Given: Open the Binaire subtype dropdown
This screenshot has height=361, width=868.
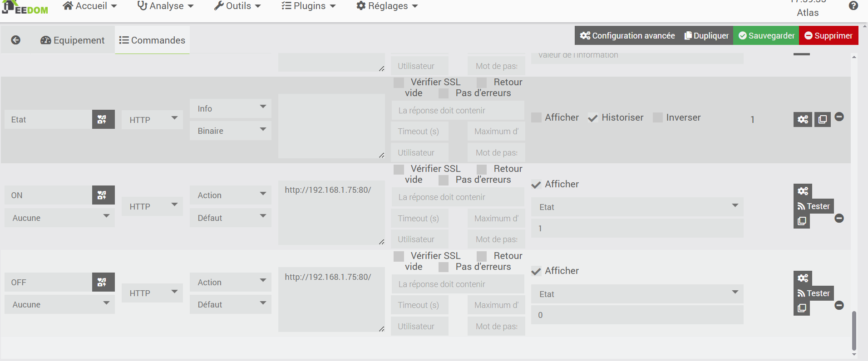Looking at the screenshot, I should (x=231, y=131).
